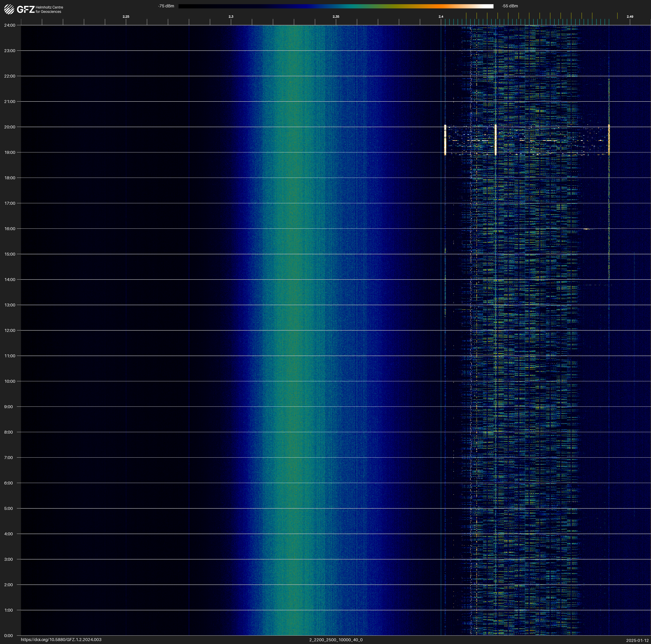
Task: Click the 6:00 time axis label
Action: (8, 483)
